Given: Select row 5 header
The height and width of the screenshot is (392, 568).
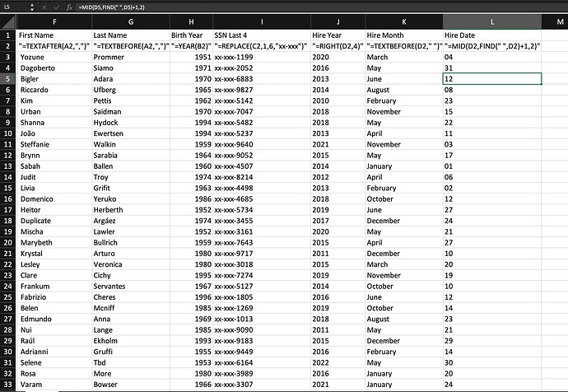Looking at the screenshot, I should (7, 78).
